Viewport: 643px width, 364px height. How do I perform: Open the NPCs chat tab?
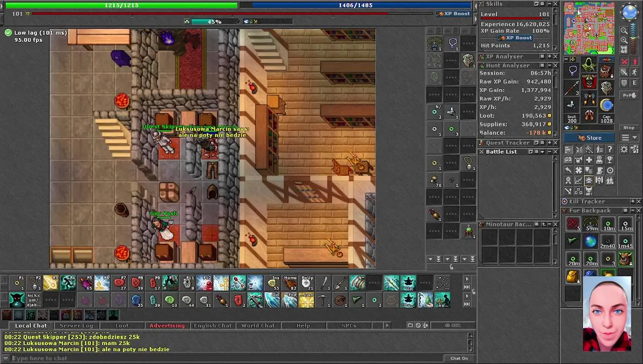(348, 326)
